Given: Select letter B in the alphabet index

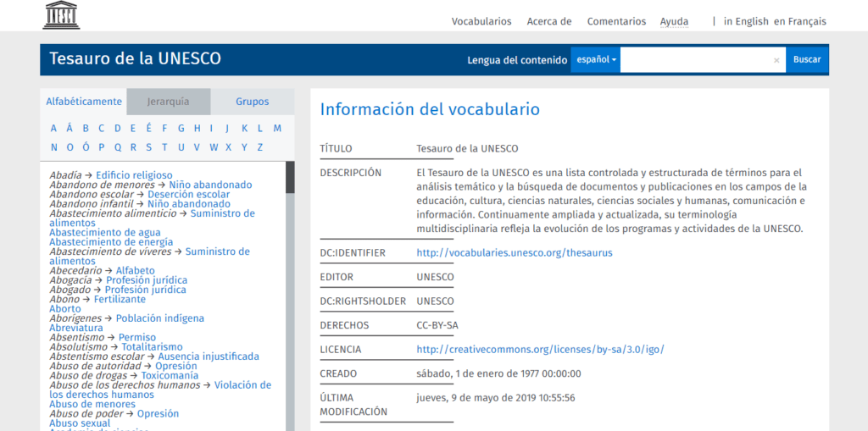Looking at the screenshot, I should (86, 129).
